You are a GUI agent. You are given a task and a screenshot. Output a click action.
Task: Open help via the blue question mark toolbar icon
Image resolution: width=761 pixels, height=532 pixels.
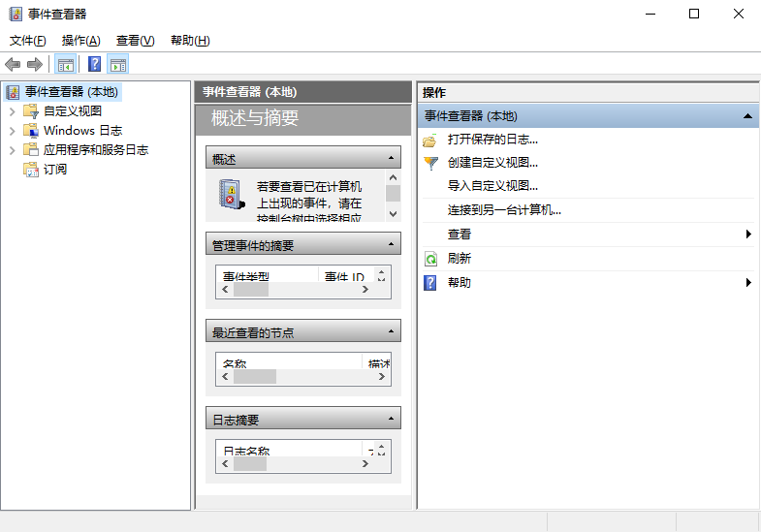coord(95,65)
